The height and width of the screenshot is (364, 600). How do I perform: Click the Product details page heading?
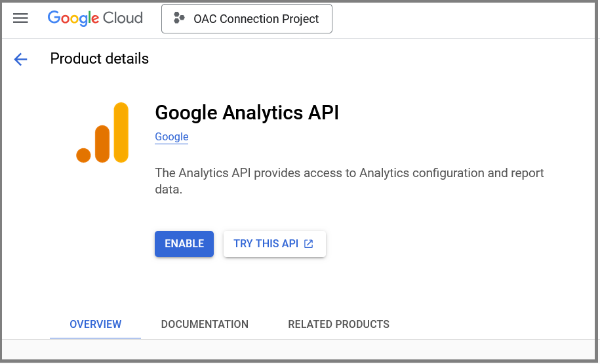(x=100, y=59)
